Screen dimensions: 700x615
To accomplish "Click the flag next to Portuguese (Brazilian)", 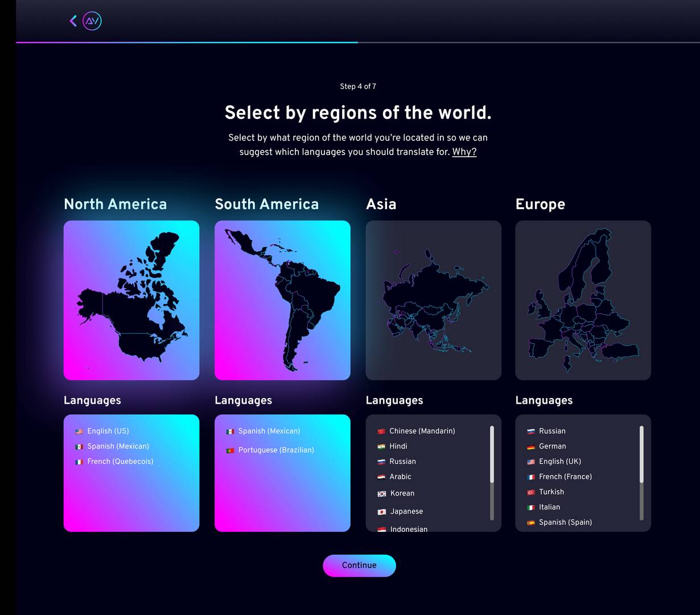I will tap(230, 450).
